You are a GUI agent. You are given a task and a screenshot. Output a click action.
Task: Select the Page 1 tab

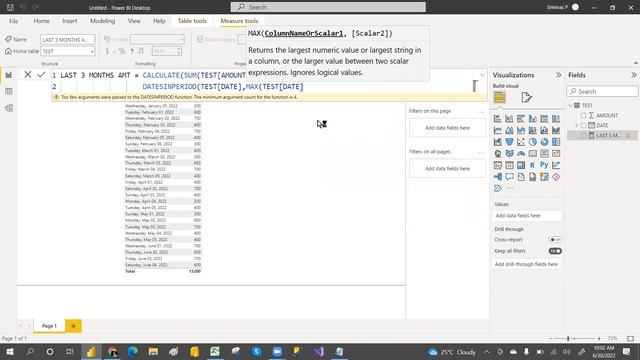pyautogui.click(x=49, y=326)
